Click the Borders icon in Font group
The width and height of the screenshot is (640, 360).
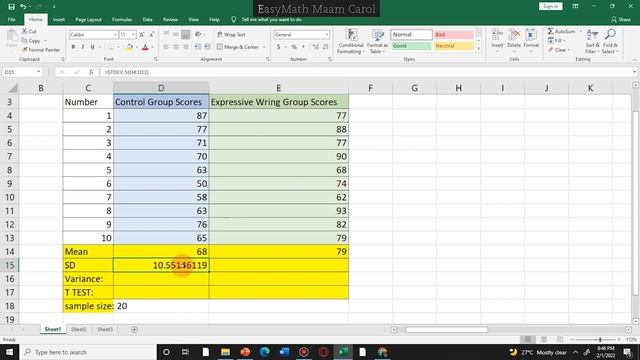[110, 47]
